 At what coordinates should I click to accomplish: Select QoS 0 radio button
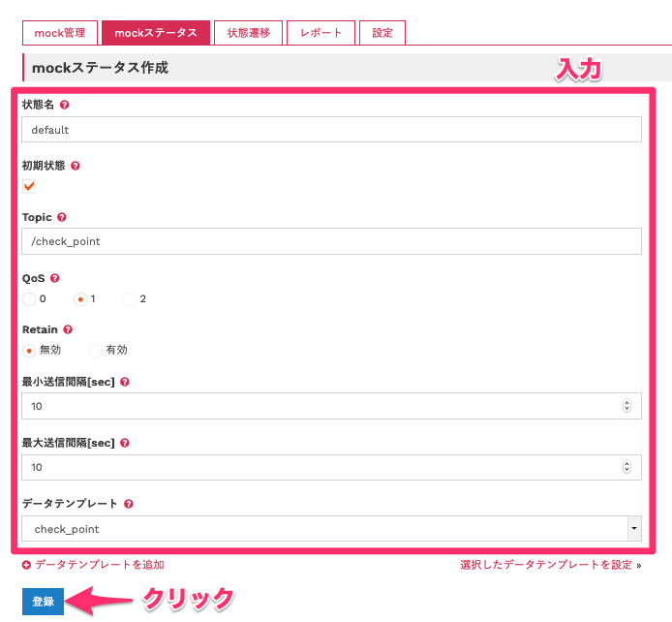(29, 299)
